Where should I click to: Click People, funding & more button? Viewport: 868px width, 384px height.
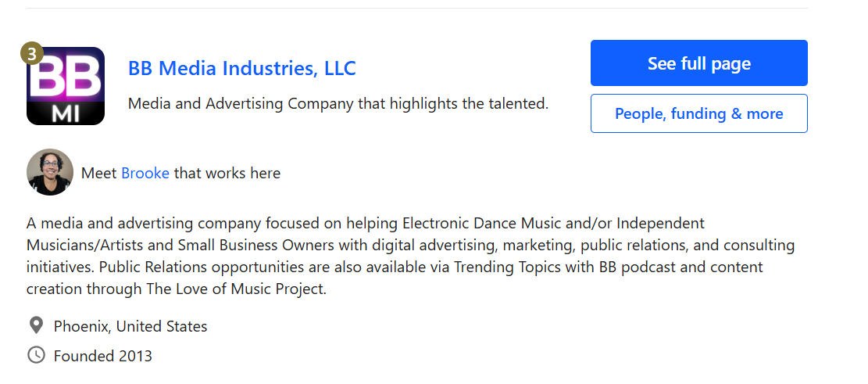pos(698,113)
